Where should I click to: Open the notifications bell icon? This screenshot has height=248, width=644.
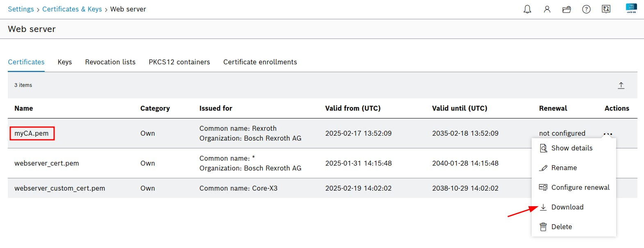click(527, 9)
